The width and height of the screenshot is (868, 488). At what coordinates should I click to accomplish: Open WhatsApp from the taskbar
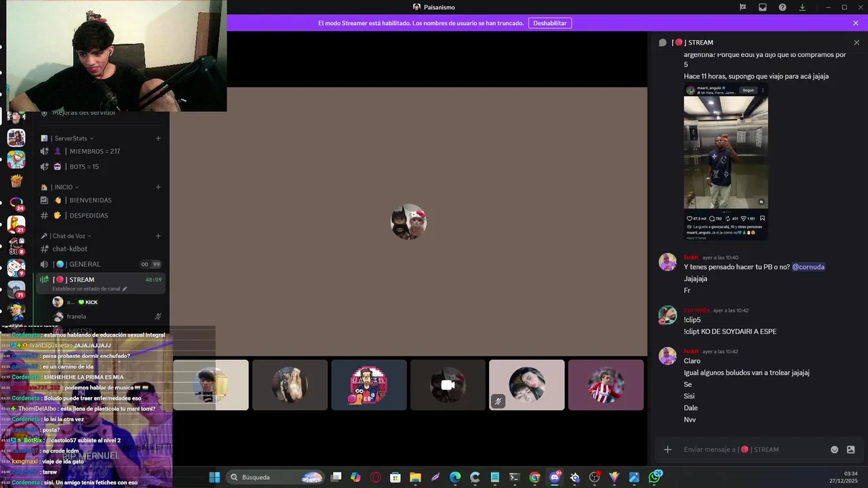654,477
